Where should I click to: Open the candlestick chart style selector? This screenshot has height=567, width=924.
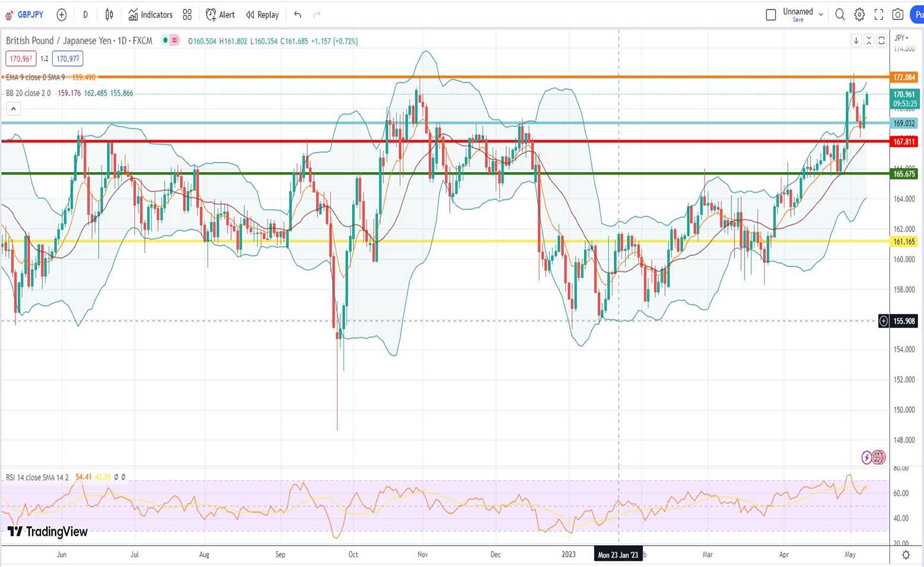pyautogui.click(x=109, y=15)
